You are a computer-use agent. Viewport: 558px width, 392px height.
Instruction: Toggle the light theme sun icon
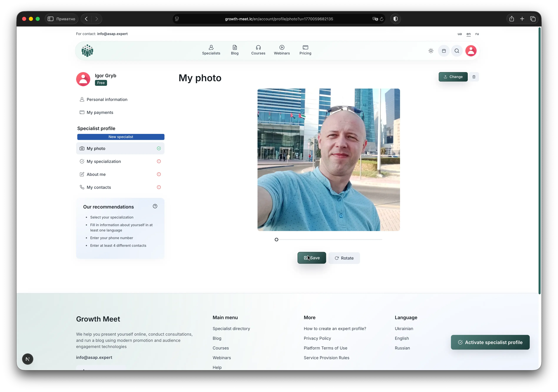tap(431, 51)
